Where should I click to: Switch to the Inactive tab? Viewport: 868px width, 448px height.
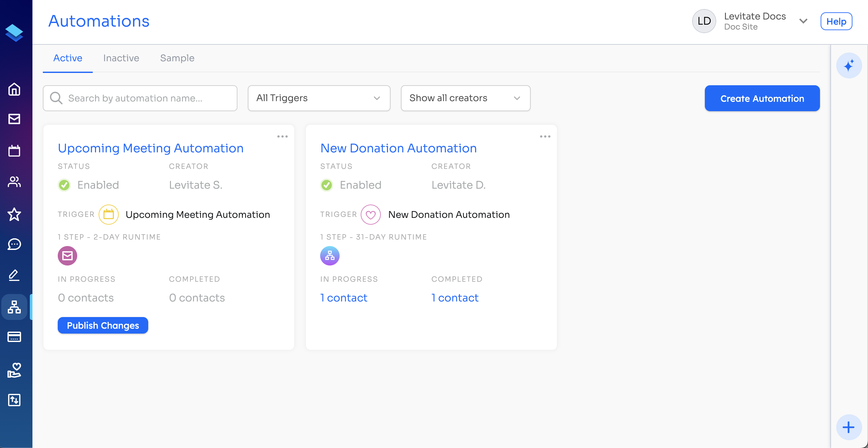121,58
